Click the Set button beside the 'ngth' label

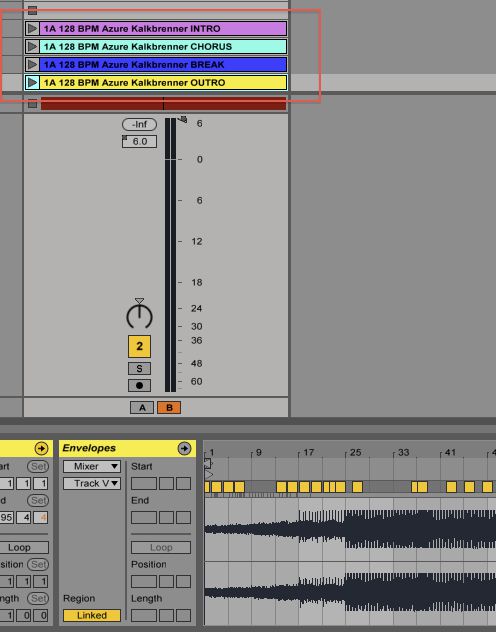[38, 598]
